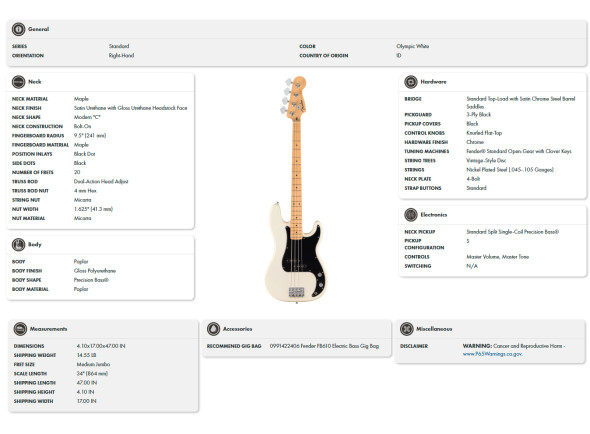Click the Position Inlays value Black Dot
This screenshot has height=434, width=590.
(x=84, y=154)
